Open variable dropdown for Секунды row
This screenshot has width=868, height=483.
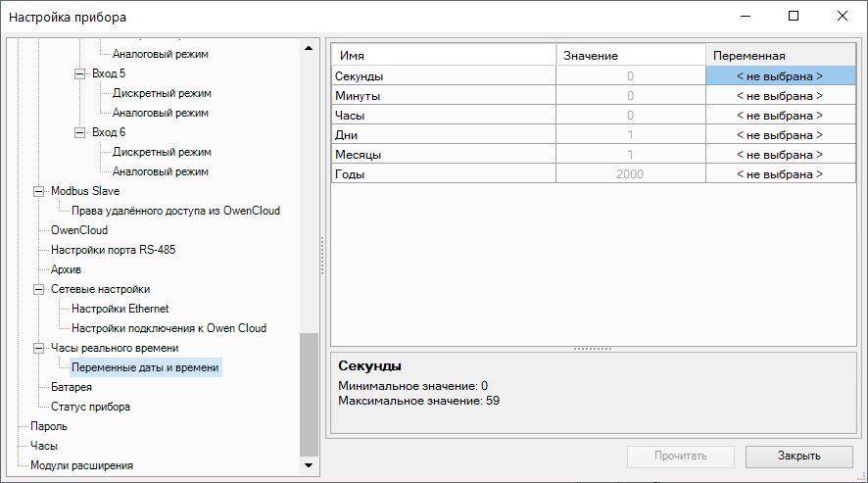(x=780, y=75)
